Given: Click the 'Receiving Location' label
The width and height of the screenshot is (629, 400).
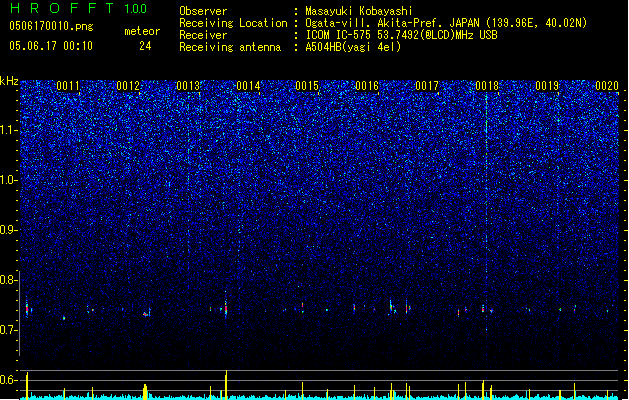Looking at the screenshot, I should tap(233, 23).
